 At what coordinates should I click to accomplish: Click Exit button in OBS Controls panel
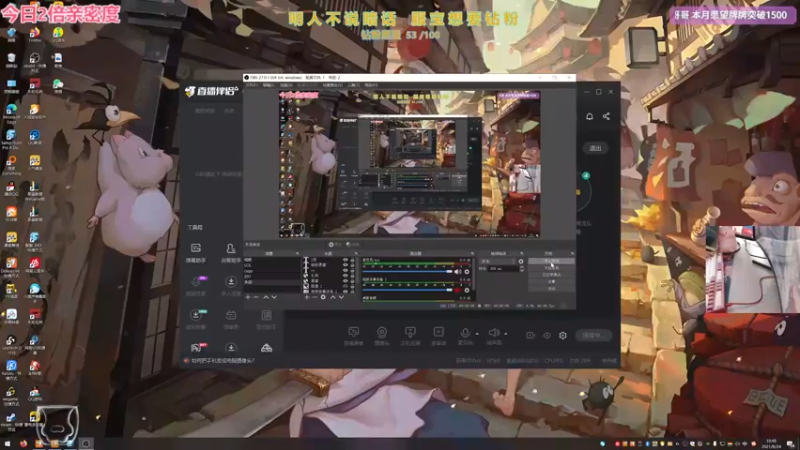552,288
